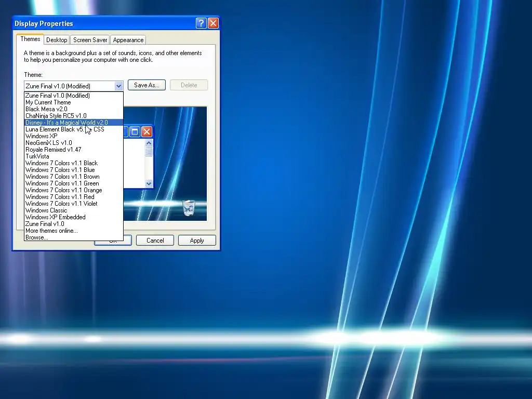Screen dimensions: 532x399
Task: Select the Black Mesa v2.0 theme
Action: (74, 109)
